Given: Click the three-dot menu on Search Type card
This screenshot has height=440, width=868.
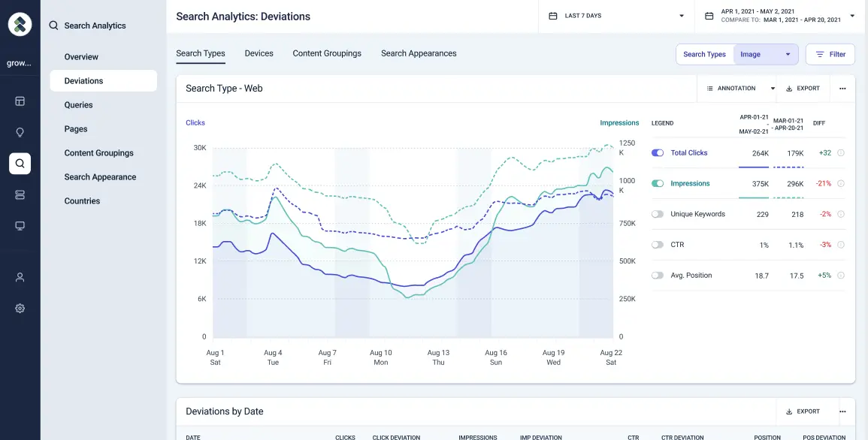Looking at the screenshot, I should click(x=842, y=89).
